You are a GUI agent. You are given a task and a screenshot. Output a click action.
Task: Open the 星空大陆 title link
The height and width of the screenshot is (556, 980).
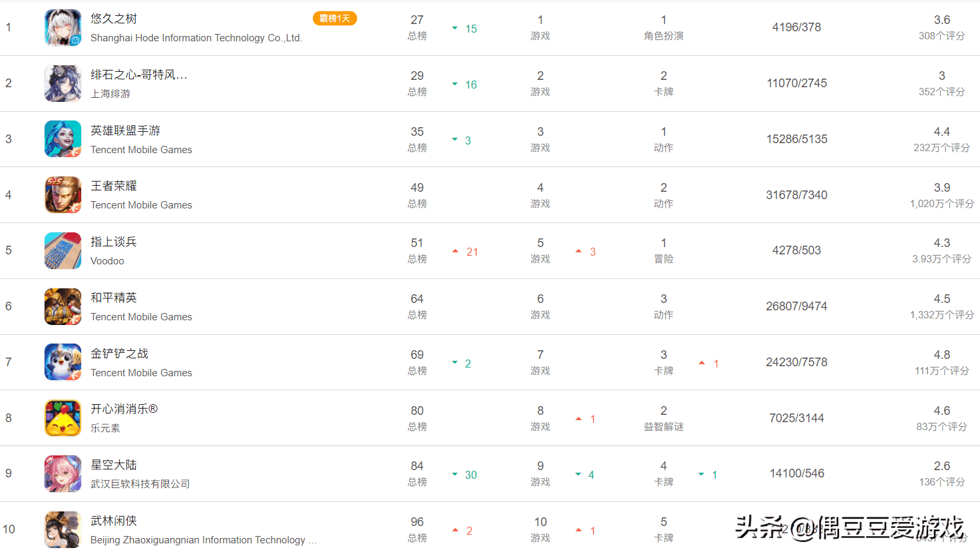pyautogui.click(x=114, y=465)
